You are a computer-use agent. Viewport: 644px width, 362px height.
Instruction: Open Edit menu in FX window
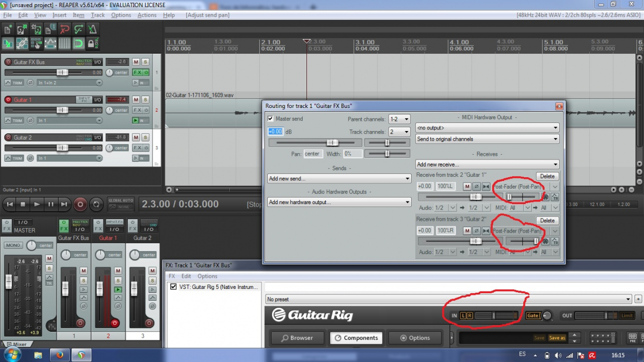coord(186,276)
